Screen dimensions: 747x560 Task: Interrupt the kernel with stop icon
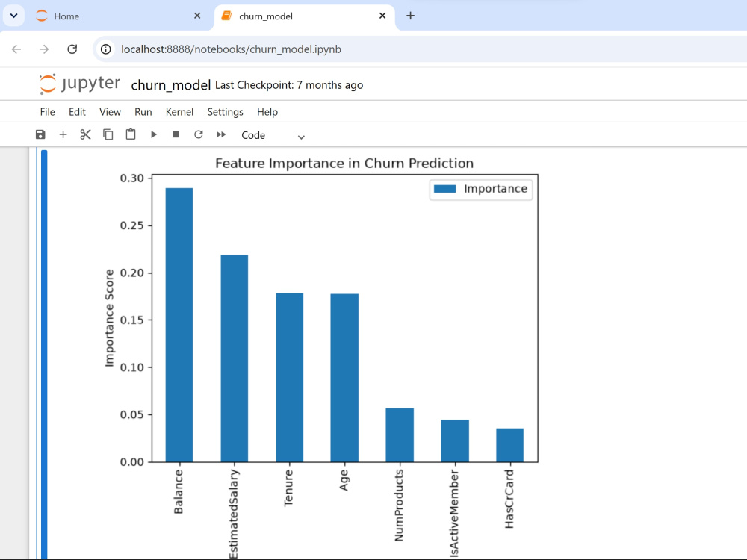176,134
